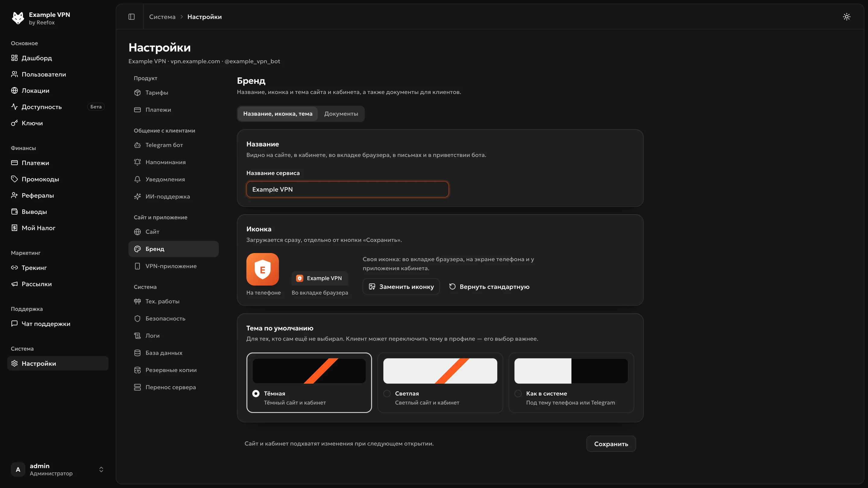868x488 pixels.
Task: Click the orange phone icon preview
Action: point(263,269)
